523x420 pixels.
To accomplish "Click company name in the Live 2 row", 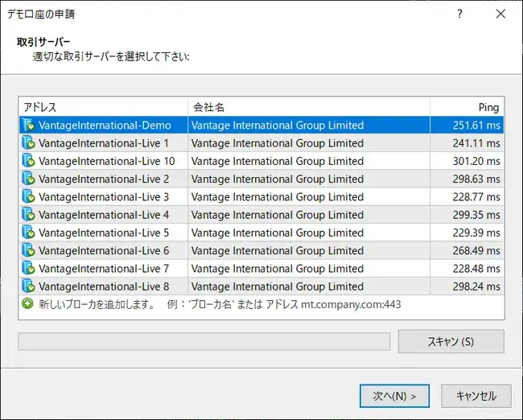I will 277,179.
